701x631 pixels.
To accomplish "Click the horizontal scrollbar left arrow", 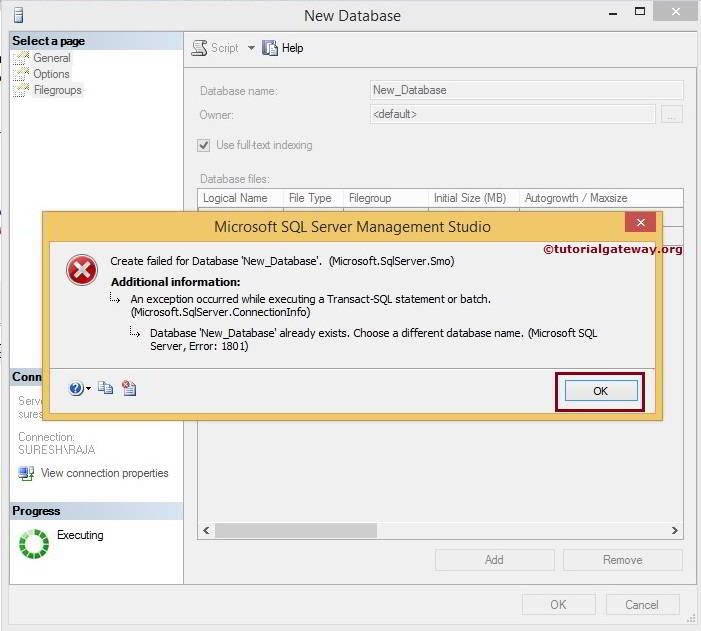I will [x=206, y=530].
